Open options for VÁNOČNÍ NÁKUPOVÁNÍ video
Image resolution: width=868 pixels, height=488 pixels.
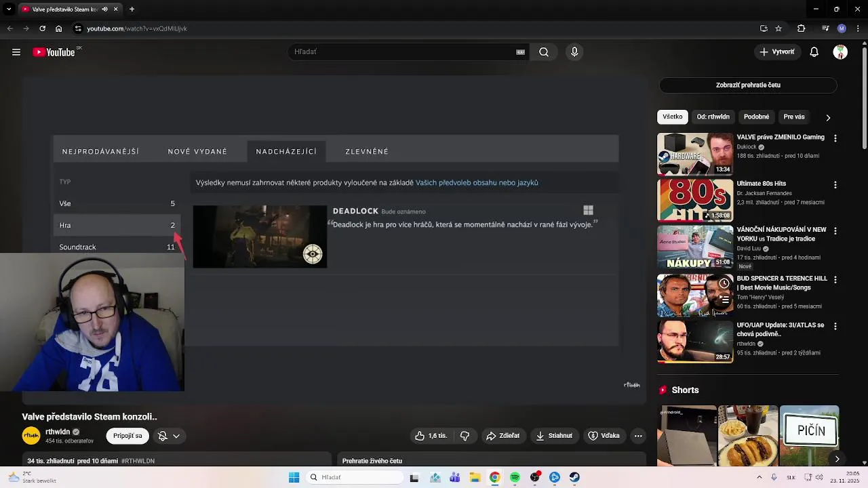coord(835,230)
